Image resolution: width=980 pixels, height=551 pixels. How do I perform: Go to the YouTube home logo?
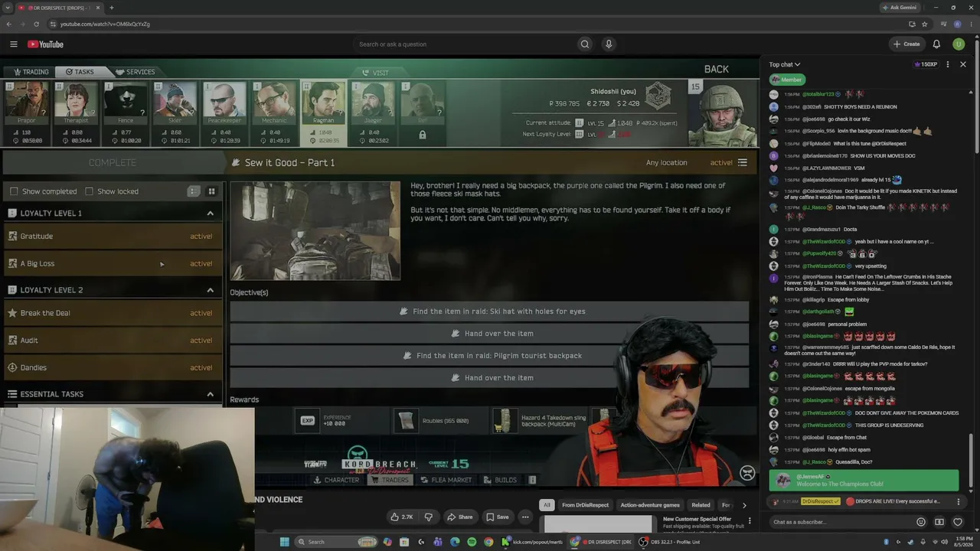(x=45, y=44)
